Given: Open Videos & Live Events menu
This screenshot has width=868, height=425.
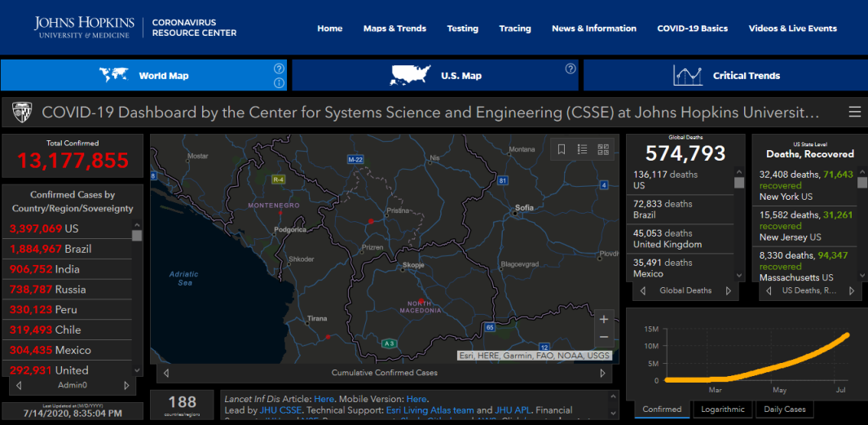Looking at the screenshot, I should (793, 29).
